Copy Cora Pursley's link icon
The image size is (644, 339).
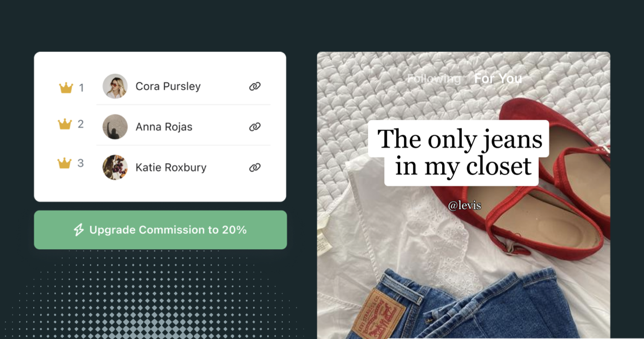[x=255, y=86]
